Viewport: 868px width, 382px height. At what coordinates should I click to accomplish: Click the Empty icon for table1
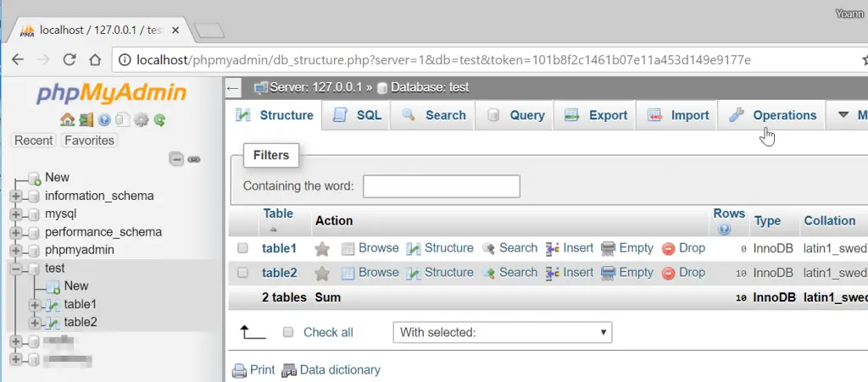click(608, 248)
